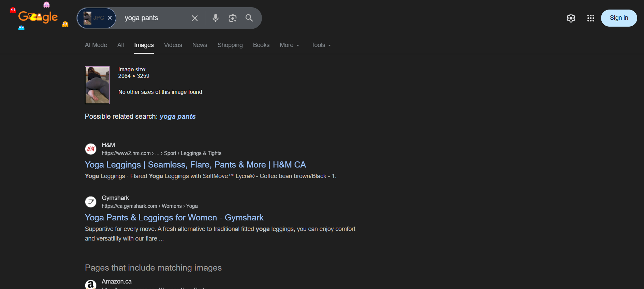Viewport: 644px width, 289px height.
Task: Select 'Pages that include matching images' heading
Action: click(153, 268)
